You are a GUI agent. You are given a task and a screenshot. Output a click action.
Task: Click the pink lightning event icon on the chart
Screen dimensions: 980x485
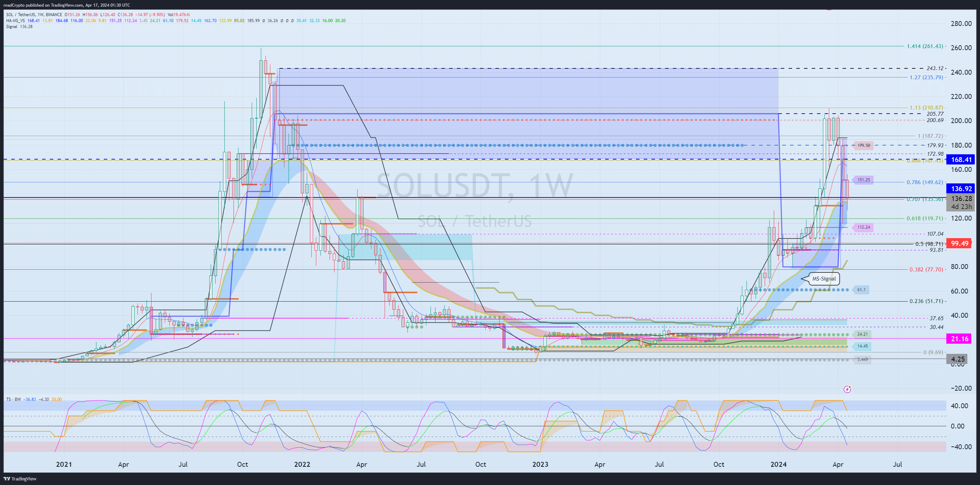(x=847, y=389)
